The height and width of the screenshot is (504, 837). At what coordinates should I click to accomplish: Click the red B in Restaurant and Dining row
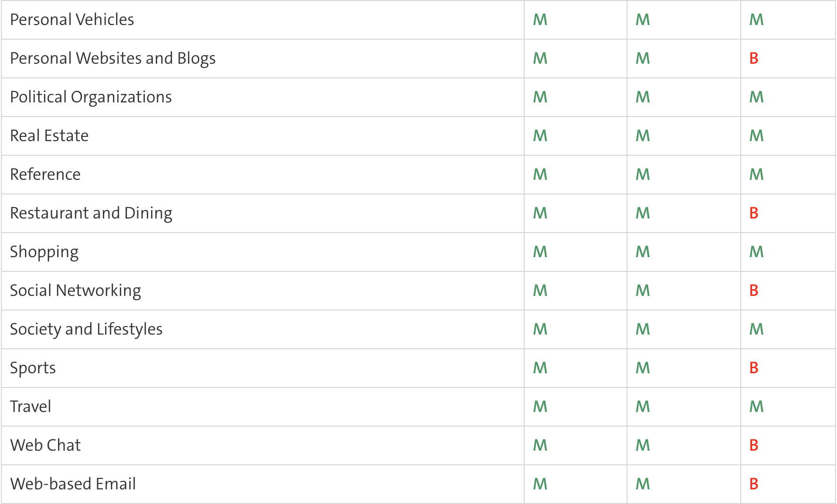click(753, 213)
